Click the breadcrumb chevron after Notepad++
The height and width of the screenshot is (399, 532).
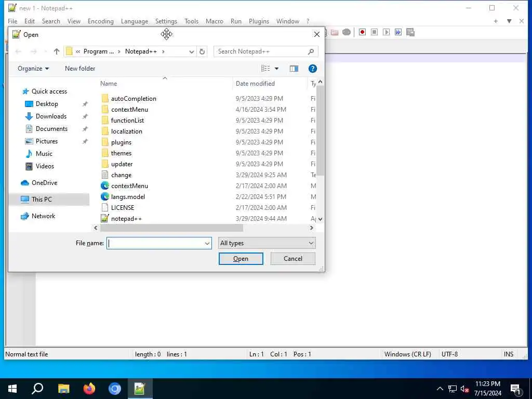click(x=163, y=51)
